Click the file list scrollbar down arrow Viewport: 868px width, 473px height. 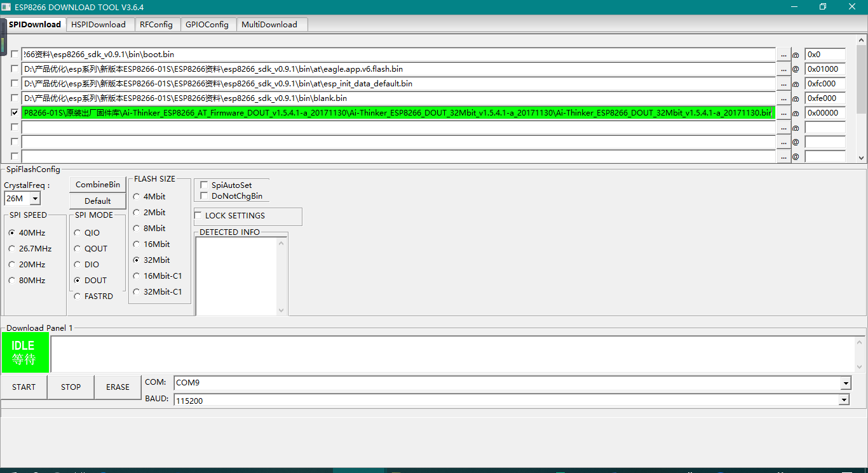point(861,158)
